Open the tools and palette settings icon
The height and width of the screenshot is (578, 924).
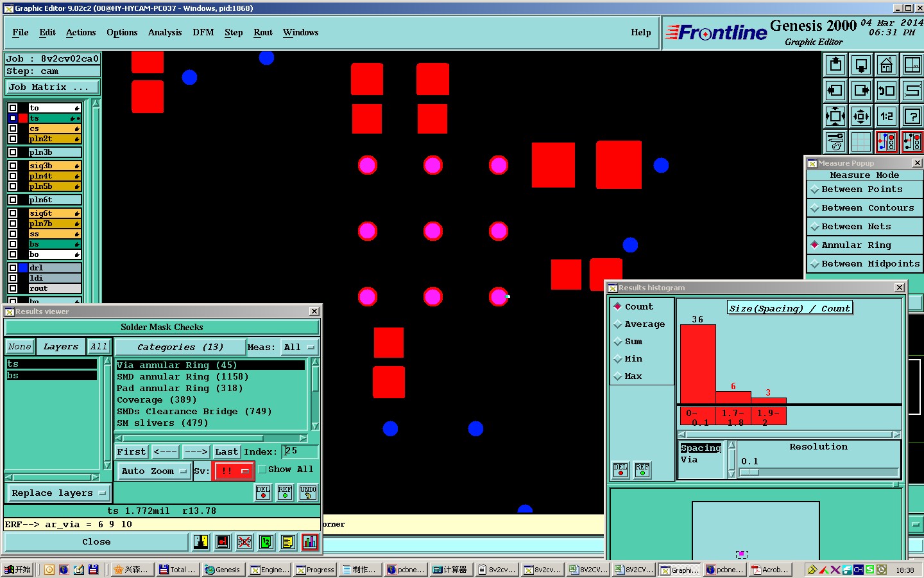pyautogui.click(x=835, y=142)
